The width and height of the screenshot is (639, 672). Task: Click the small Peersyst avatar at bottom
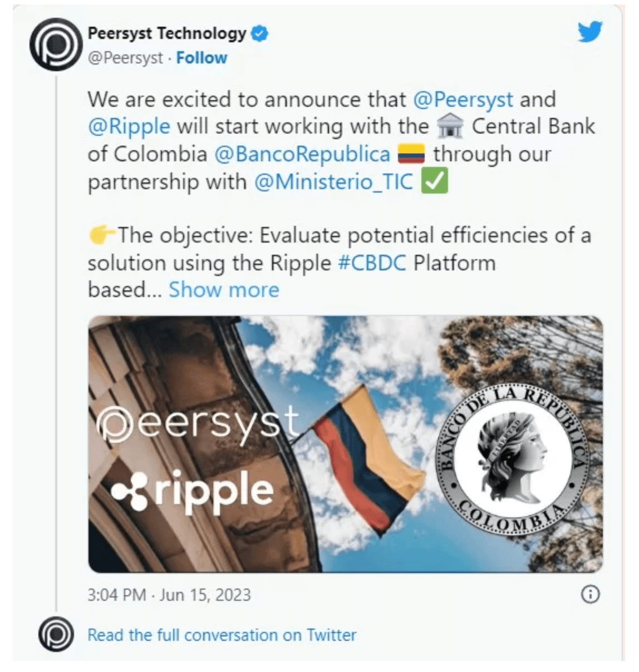click(56, 634)
